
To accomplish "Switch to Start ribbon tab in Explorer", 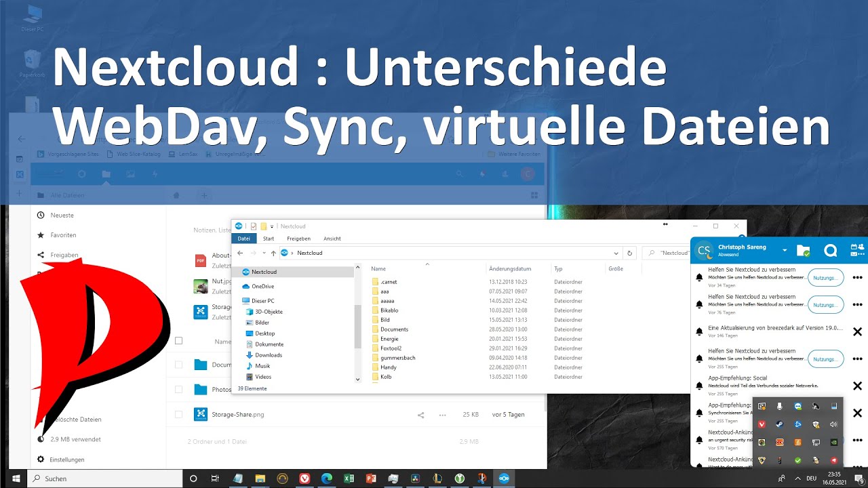I will coord(269,239).
